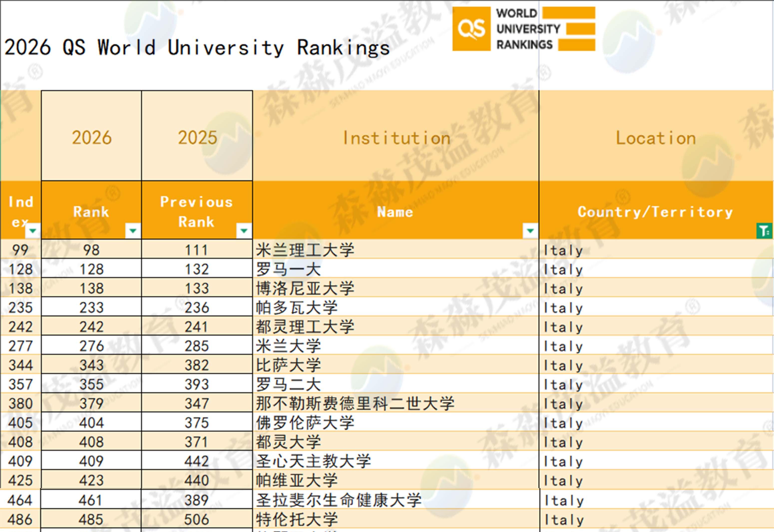This screenshot has height=532, width=774.
Task: Open the Rank column filter dropdown
Action: point(133,230)
